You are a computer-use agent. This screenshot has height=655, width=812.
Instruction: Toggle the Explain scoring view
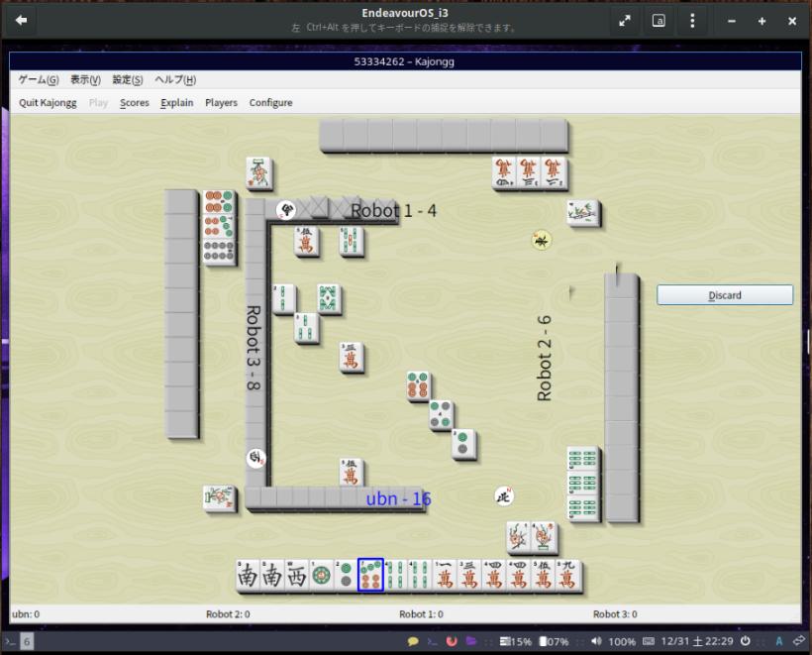coord(176,103)
